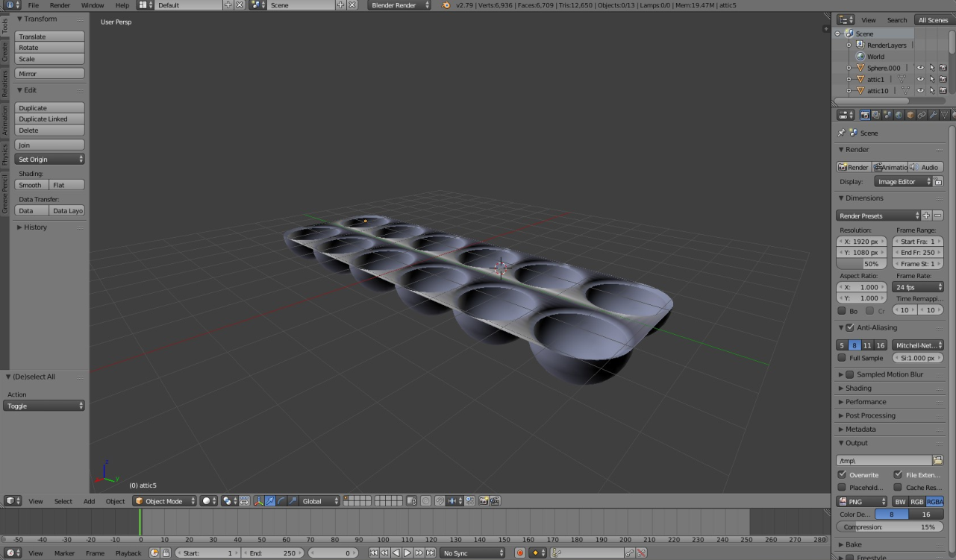Open the Render properties tab icon
956x560 pixels.
click(865, 115)
